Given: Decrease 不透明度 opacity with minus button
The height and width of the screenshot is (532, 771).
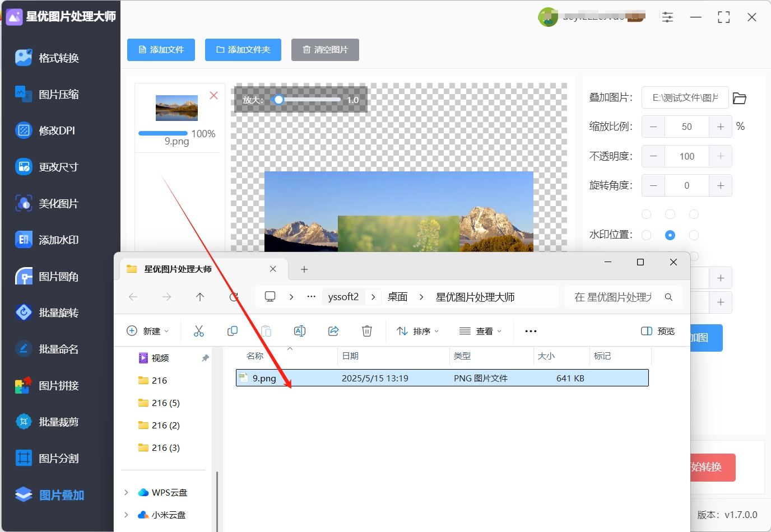Looking at the screenshot, I should tap(653, 156).
